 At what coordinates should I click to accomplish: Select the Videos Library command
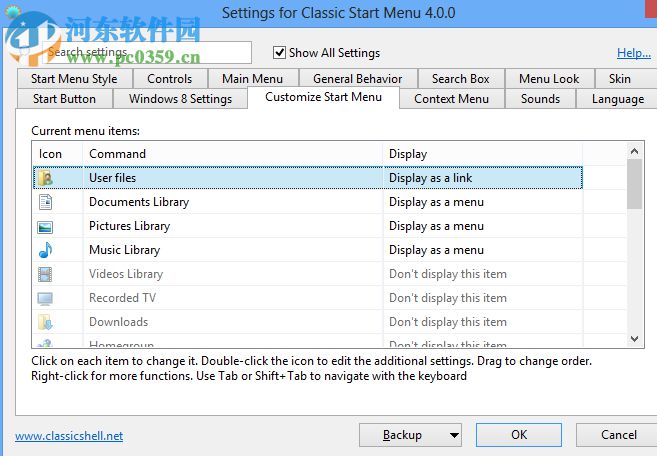(x=126, y=274)
